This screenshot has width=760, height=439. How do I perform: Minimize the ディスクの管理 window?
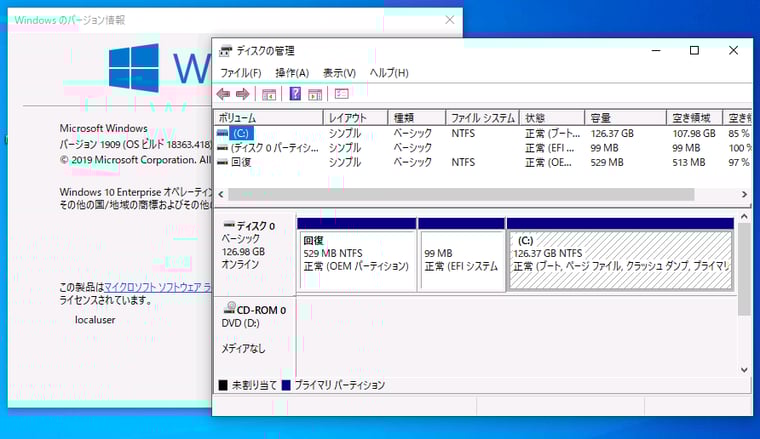coord(656,50)
